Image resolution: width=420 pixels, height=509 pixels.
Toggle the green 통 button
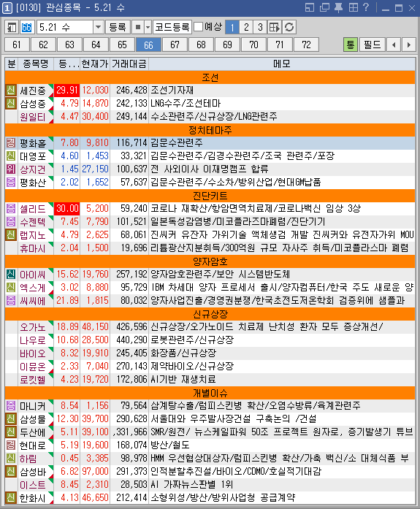351,45
